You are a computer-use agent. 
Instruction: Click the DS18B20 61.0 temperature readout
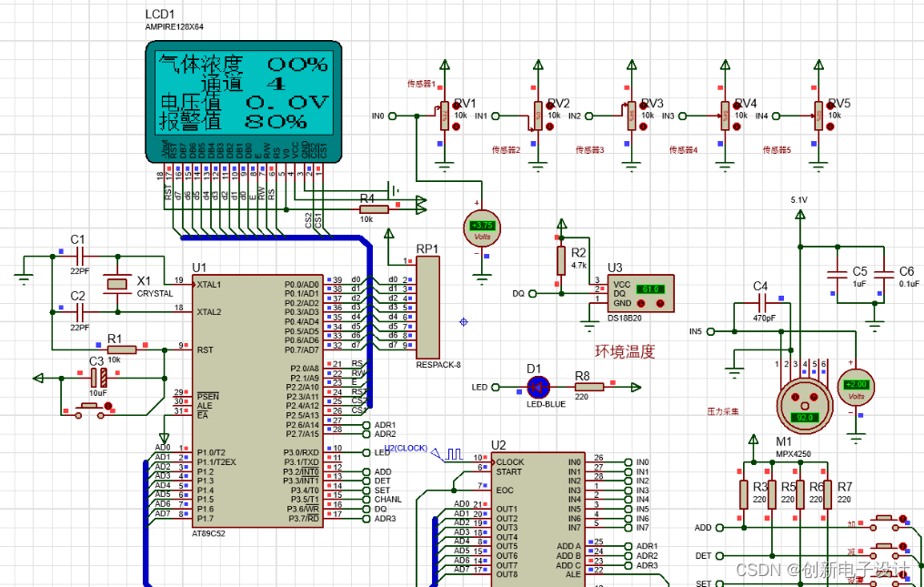(650, 289)
